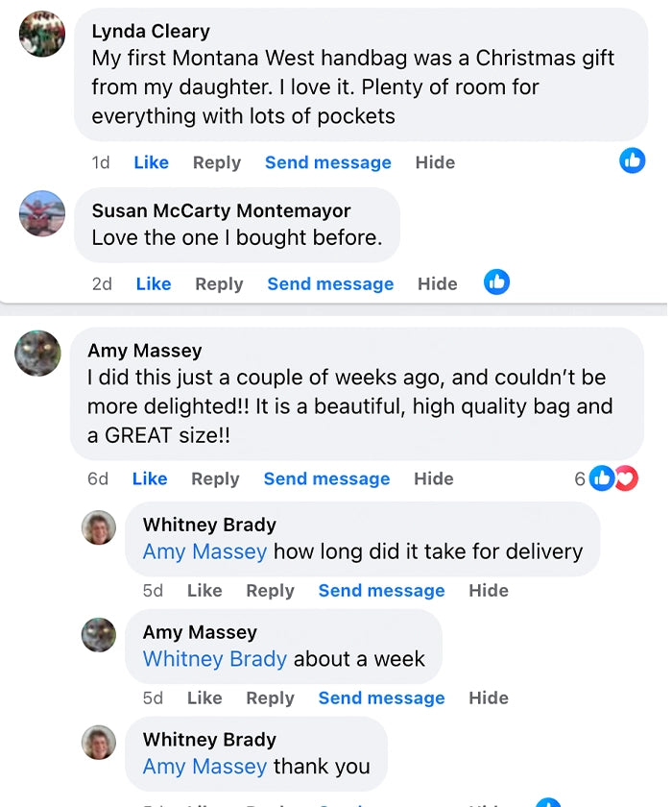
Task: Hide Amy Massey's 'about a week' reply
Action: (x=489, y=697)
